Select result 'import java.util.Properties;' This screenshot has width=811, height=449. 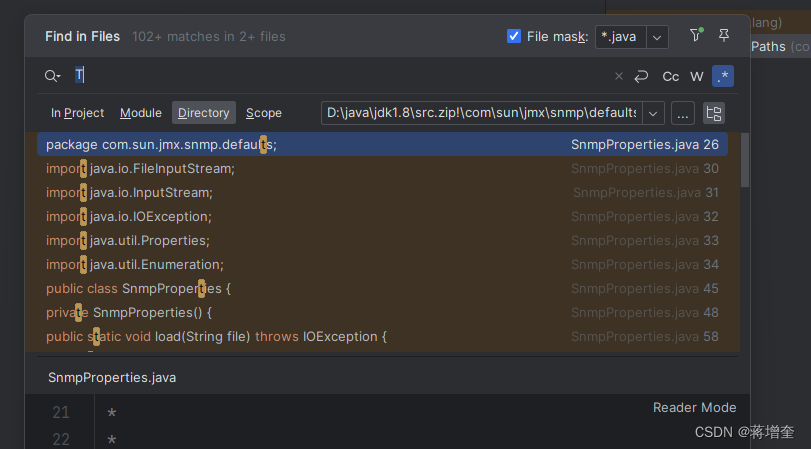click(x=382, y=241)
